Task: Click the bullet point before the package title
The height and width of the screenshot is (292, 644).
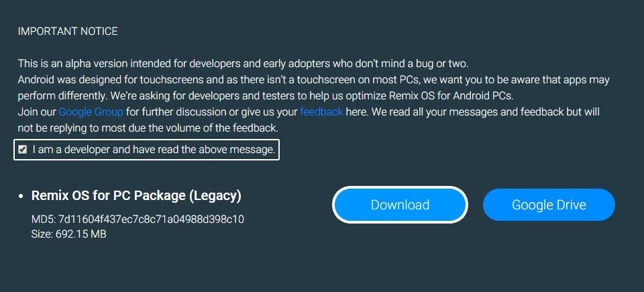Action: [22, 197]
